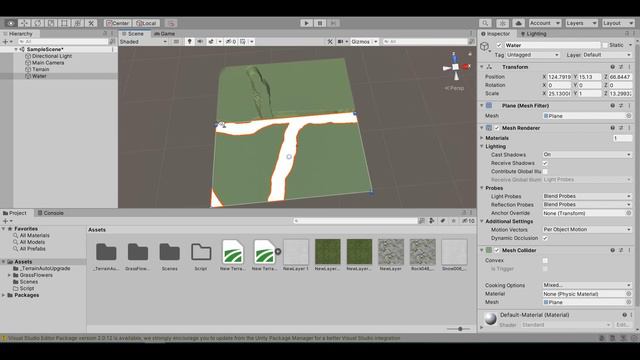Open the Layer Default dropdown
This screenshot has width=640, height=360.
coord(606,55)
